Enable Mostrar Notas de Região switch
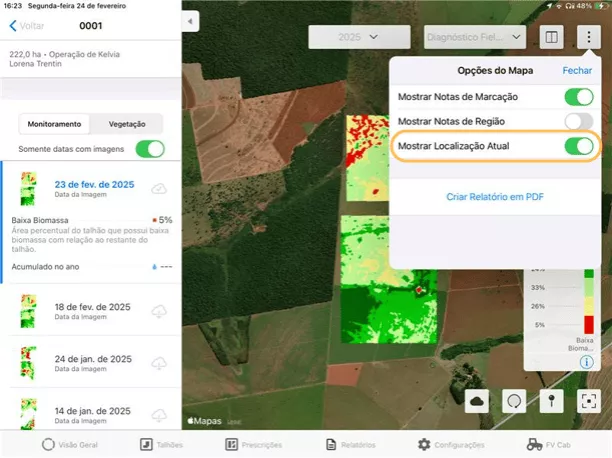612x458 pixels. pos(578,121)
